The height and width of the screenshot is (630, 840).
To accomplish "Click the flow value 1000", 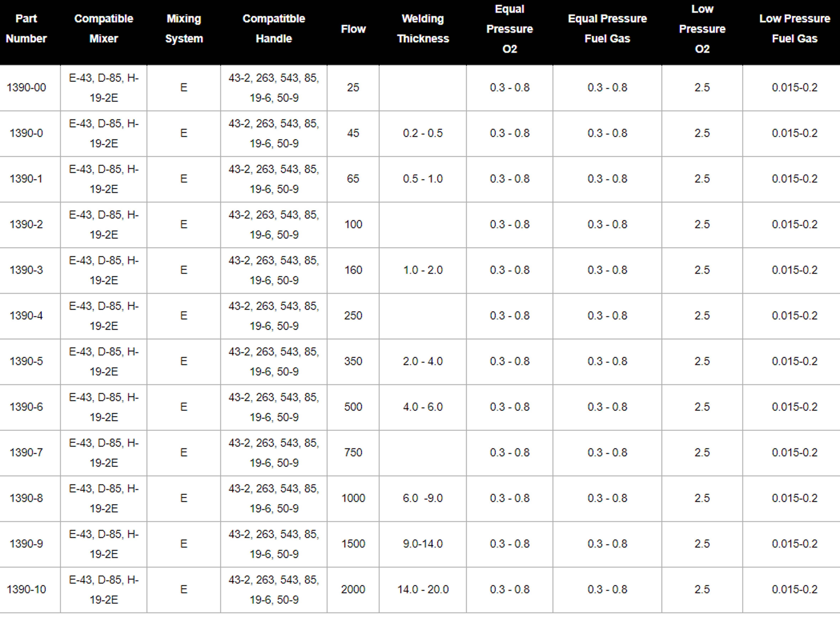I will click(353, 498).
